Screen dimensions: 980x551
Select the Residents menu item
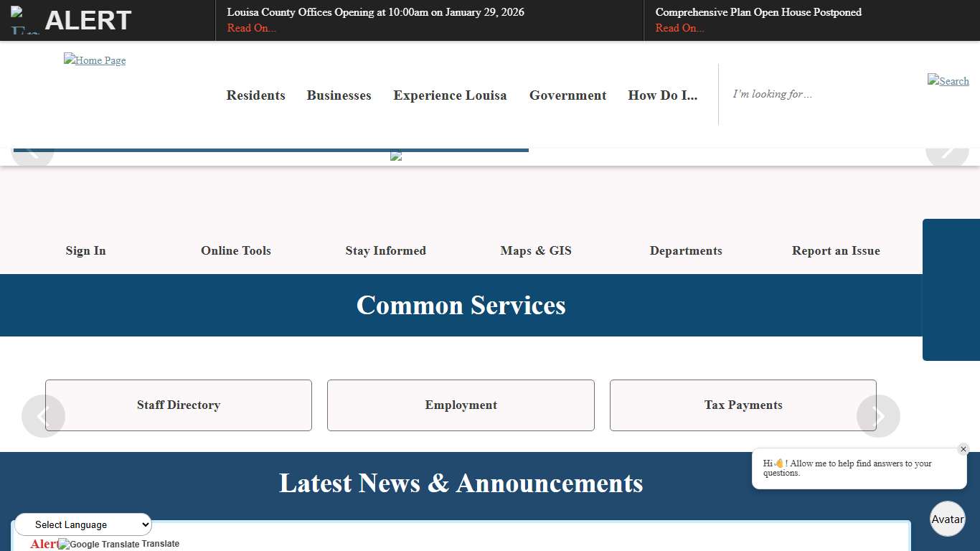(255, 95)
